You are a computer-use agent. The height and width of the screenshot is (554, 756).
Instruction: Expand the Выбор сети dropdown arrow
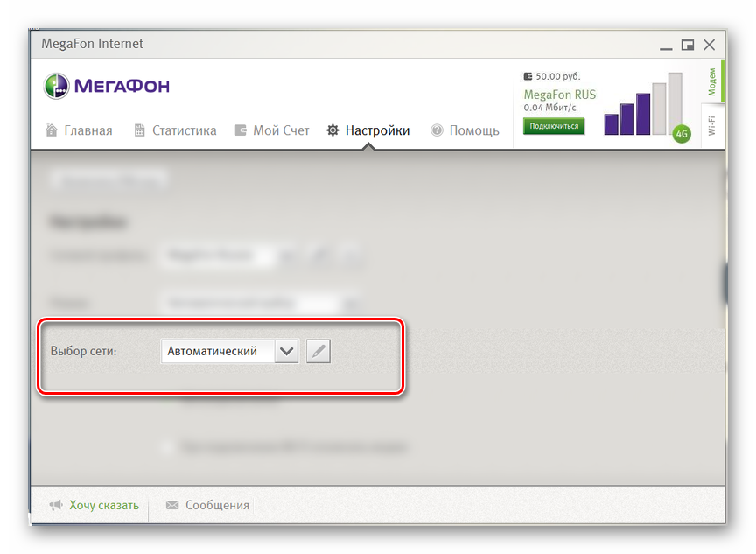pyautogui.click(x=286, y=351)
